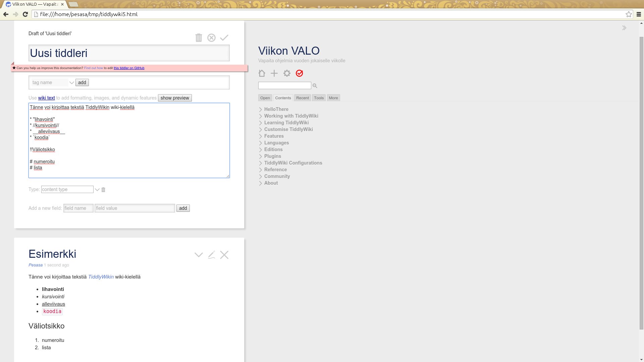
Task: Open the wiki text link
Action: [46, 98]
